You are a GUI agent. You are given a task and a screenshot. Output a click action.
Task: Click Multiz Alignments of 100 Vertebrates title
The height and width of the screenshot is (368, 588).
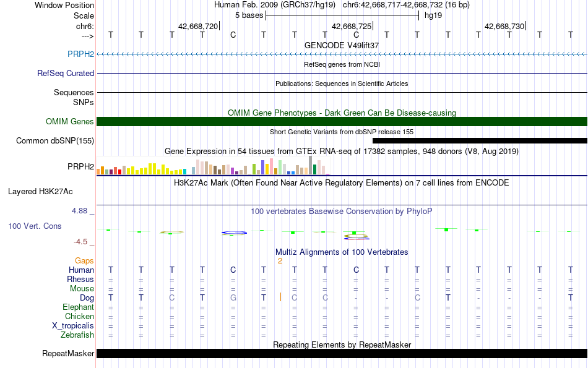coord(342,252)
